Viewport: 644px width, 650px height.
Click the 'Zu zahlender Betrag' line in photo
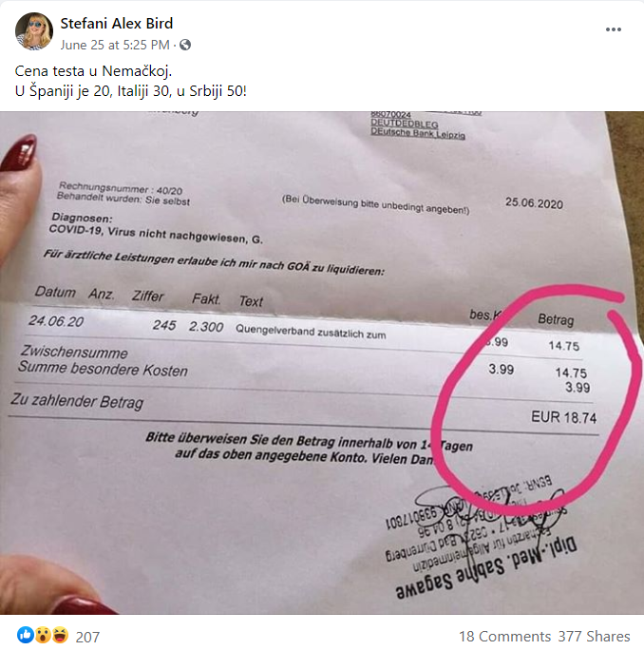pos(77,401)
